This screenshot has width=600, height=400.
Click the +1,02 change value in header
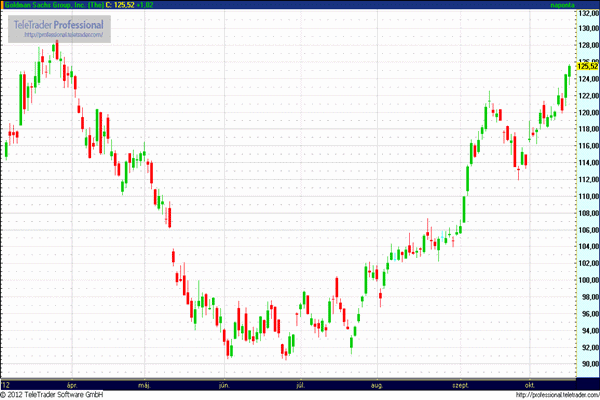[145, 5]
